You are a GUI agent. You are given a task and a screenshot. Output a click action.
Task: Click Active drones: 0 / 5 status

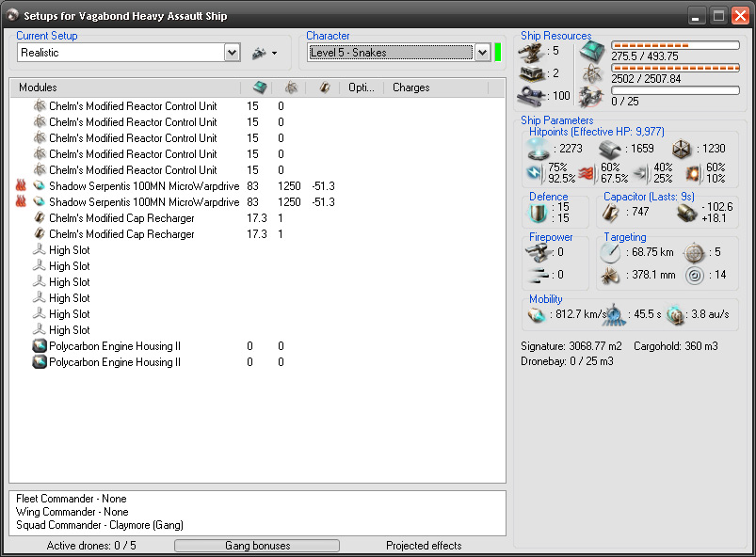[x=91, y=546]
